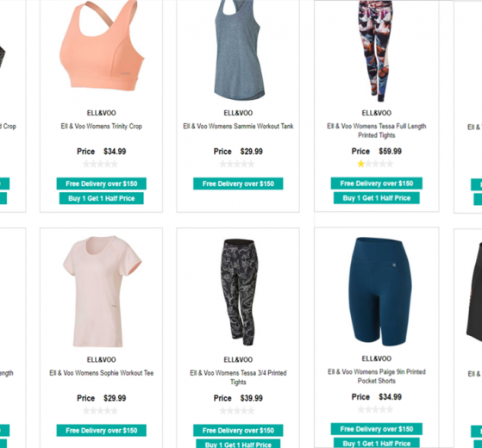482x448 pixels.
Task: Click the empty star rating under Trinity Crop
Action: [x=100, y=164]
